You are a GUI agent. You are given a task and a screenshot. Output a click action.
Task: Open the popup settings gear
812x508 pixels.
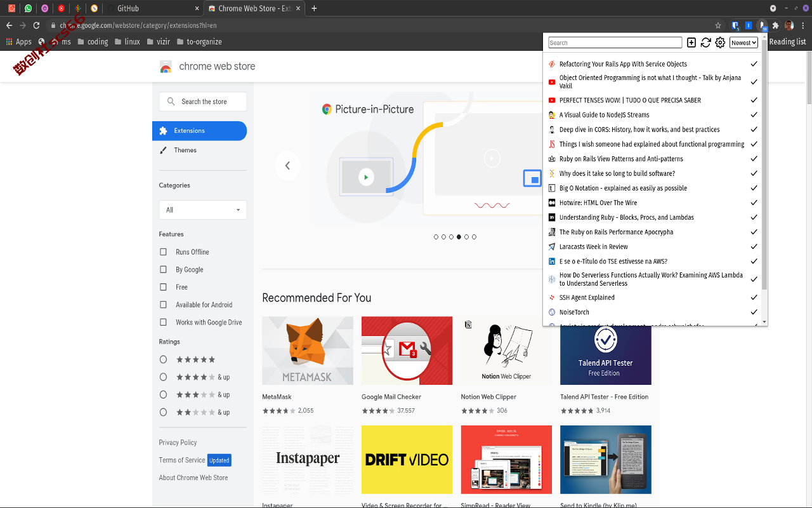tap(720, 43)
